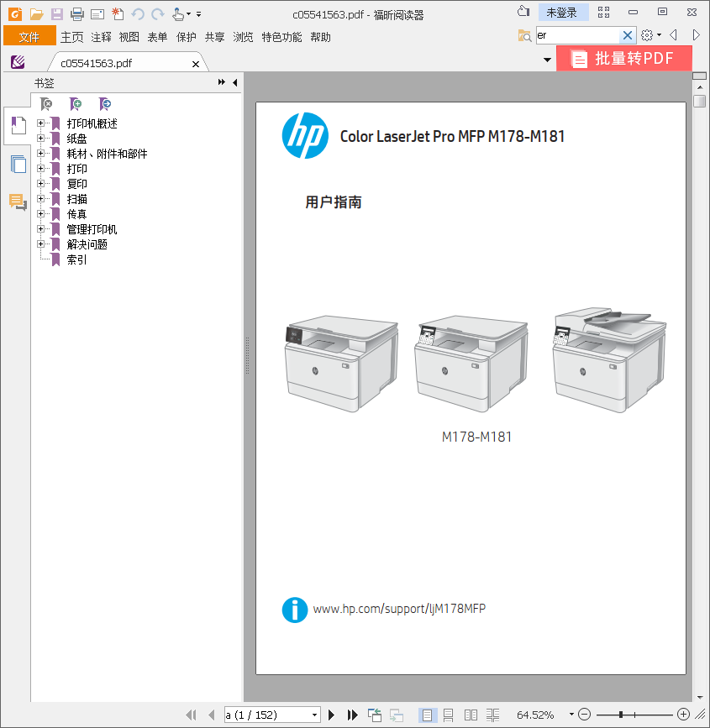The image size is (710, 728).
Task: Click the delete bookmark icon
Action: pyautogui.click(x=46, y=104)
